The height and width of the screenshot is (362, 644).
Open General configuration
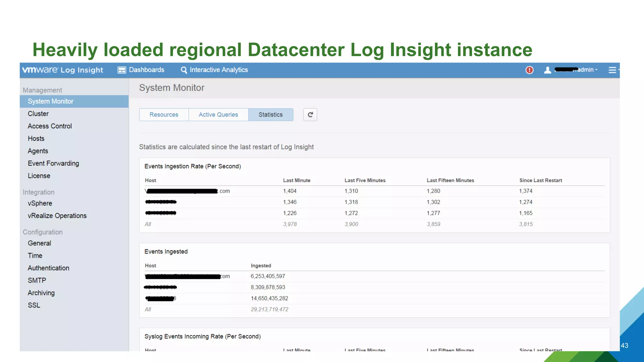[x=39, y=243]
